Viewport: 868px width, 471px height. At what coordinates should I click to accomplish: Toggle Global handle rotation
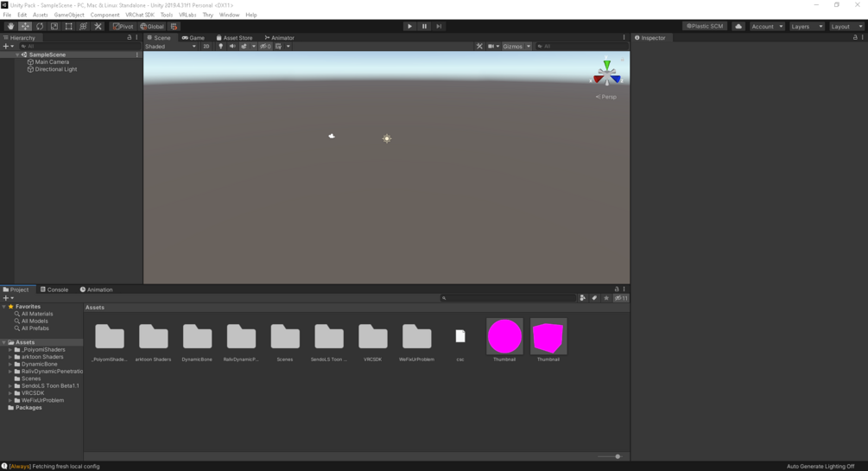coord(152,26)
